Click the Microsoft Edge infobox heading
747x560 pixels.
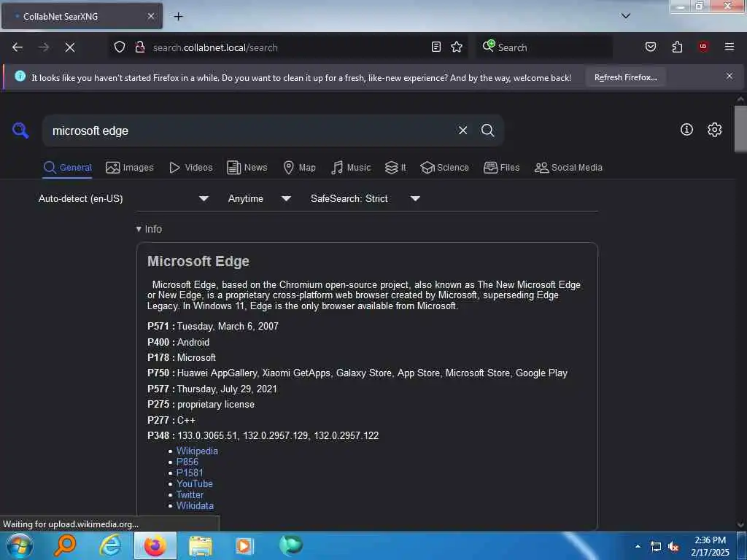pos(198,262)
